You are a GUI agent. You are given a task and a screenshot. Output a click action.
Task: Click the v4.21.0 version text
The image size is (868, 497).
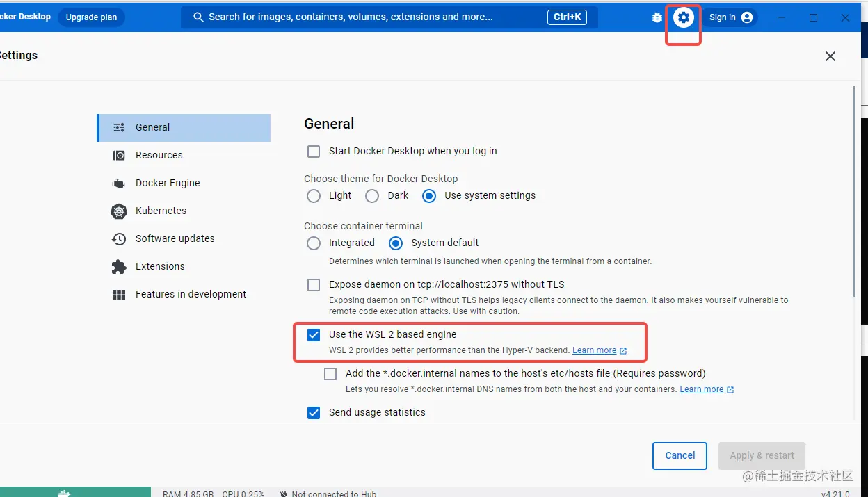click(x=836, y=494)
